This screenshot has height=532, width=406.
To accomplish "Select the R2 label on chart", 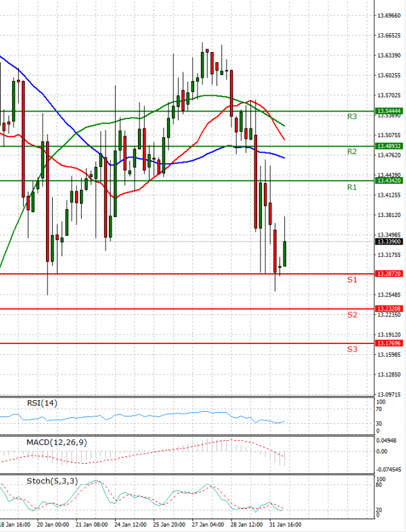I will [352, 151].
